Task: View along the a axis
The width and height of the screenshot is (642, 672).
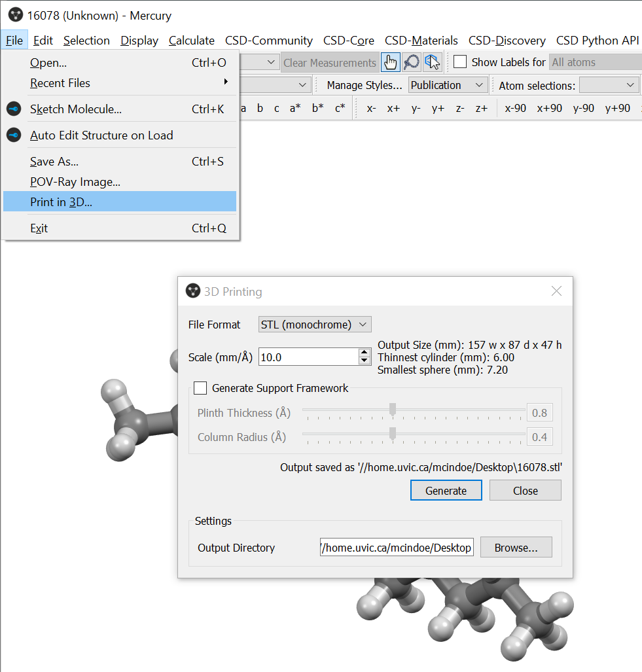Action: tap(243, 108)
